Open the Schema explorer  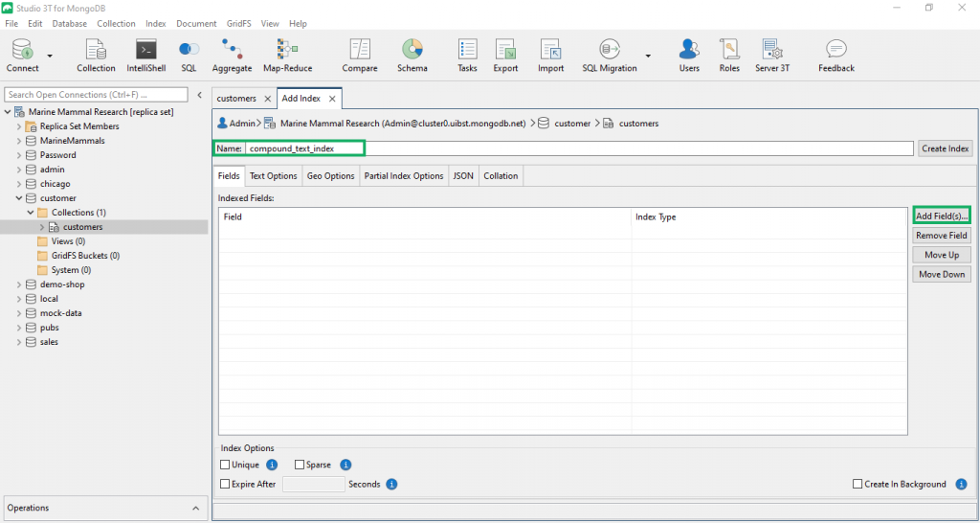pyautogui.click(x=412, y=55)
